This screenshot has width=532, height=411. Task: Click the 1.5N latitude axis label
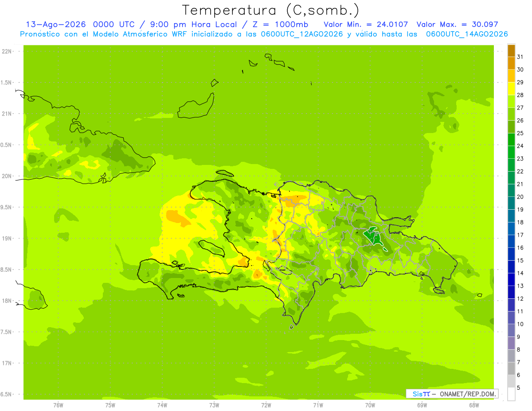pos(7,82)
